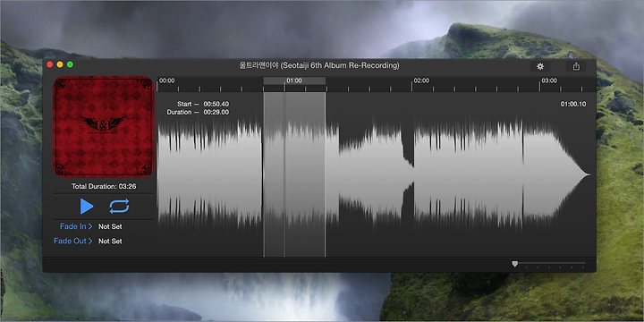Screen dimensions: 644x322
Task: Click the Fade Out 'Not Set' value
Action: (110, 241)
